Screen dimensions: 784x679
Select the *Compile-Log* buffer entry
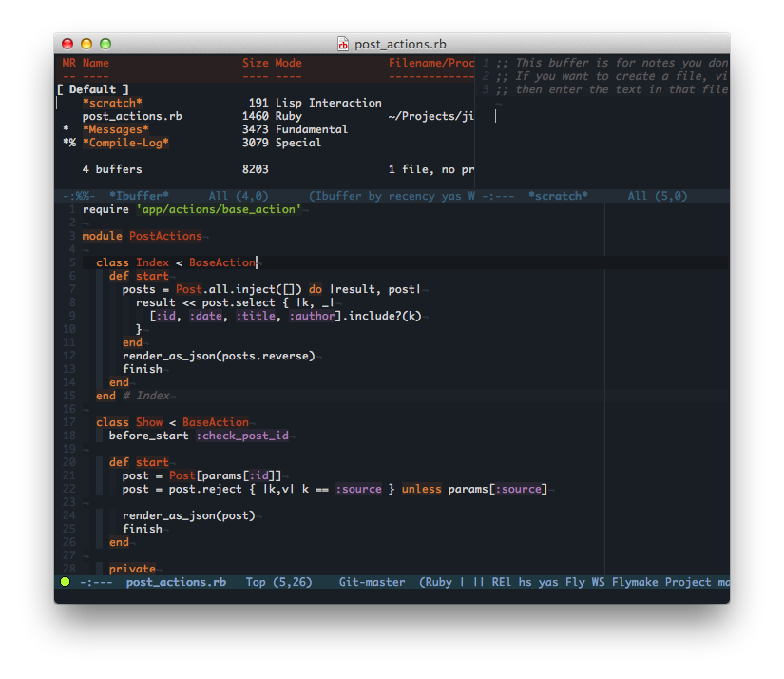click(x=125, y=143)
